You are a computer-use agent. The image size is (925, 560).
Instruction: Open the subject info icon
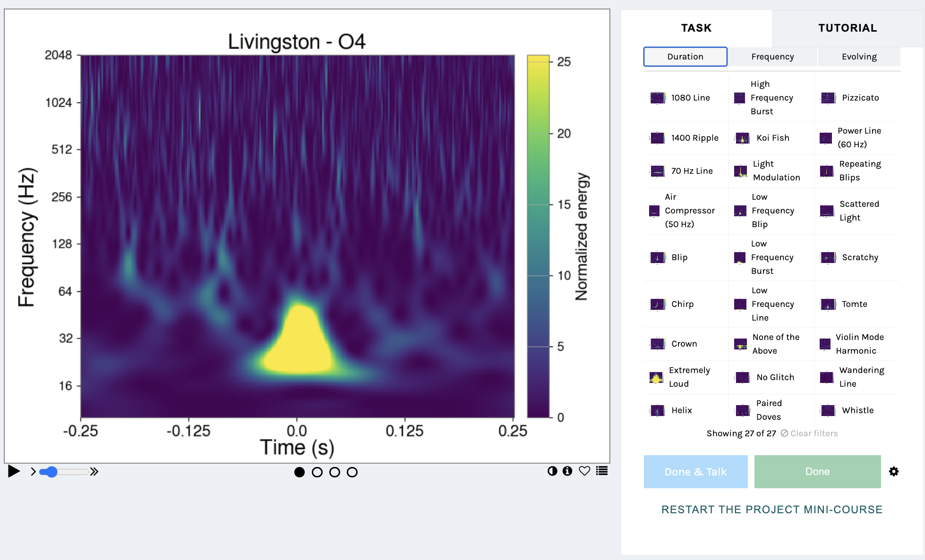[567, 471]
